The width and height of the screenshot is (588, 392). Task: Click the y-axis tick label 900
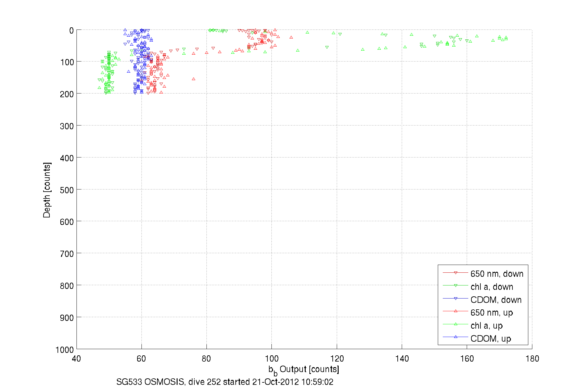pyautogui.click(x=67, y=318)
